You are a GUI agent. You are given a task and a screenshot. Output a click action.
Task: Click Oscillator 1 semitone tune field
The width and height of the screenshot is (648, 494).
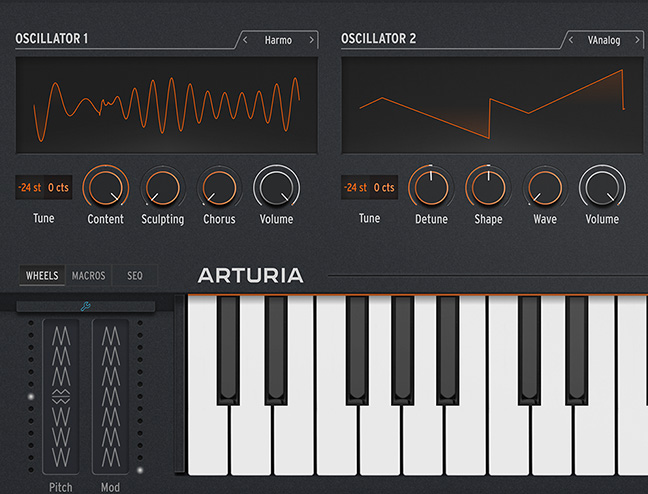tap(29, 187)
